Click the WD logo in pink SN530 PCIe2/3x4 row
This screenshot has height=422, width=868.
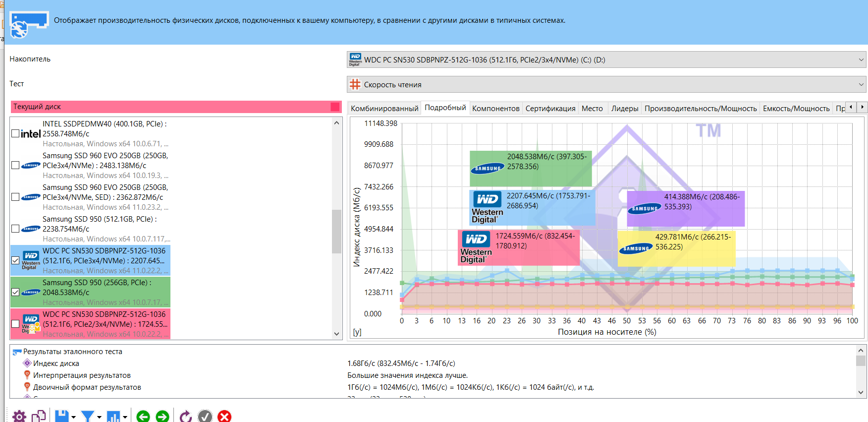pos(31,324)
